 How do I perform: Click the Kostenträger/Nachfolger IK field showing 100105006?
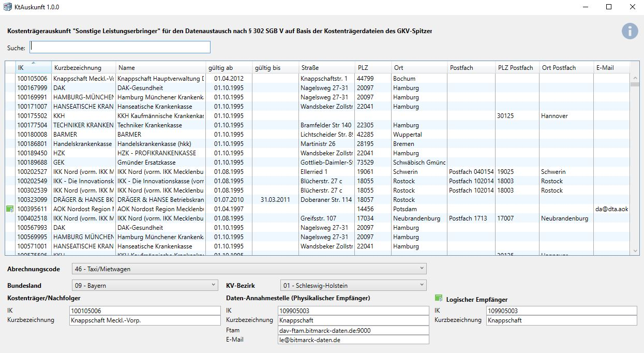(x=145, y=311)
